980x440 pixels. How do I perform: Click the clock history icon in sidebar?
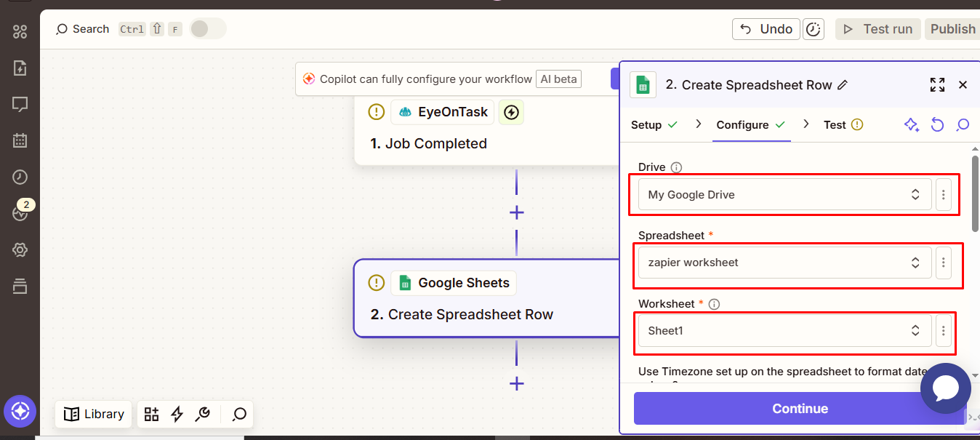[x=20, y=177]
